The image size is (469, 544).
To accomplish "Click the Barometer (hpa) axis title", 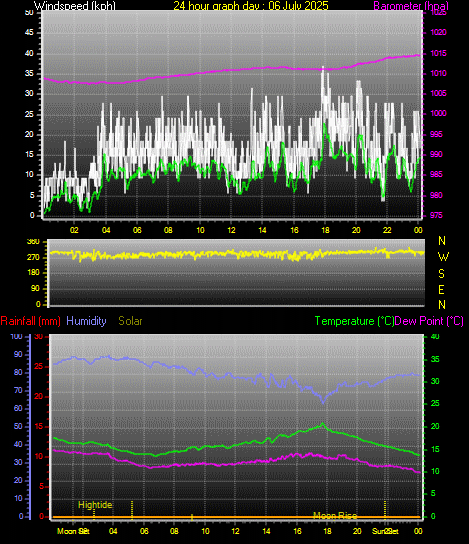I will tap(411, 5).
